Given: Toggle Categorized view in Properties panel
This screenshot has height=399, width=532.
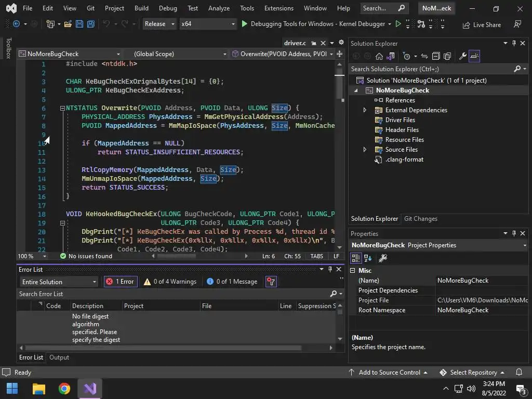Looking at the screenshot, I should 355,258.
